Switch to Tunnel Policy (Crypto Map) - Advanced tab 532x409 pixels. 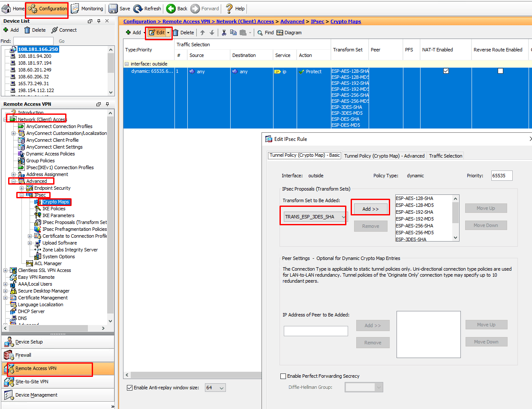point(384,155)
